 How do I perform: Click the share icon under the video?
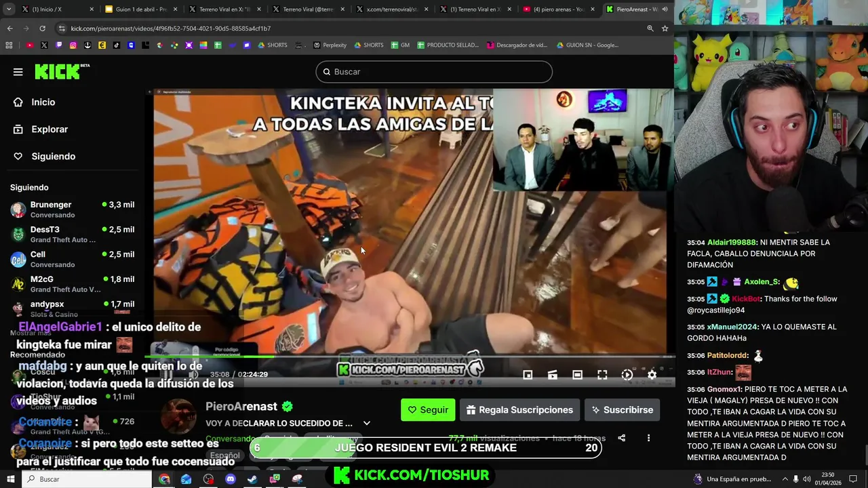pos(621,438)
